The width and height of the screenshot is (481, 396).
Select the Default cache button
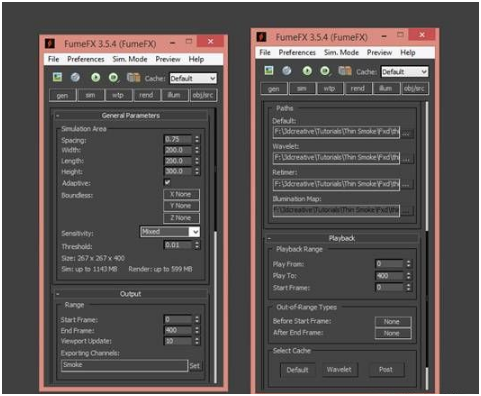pos(298,370)
